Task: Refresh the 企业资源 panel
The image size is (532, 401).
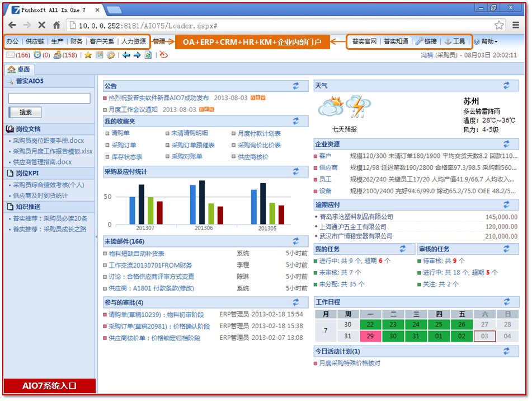Action: (507, 144)
